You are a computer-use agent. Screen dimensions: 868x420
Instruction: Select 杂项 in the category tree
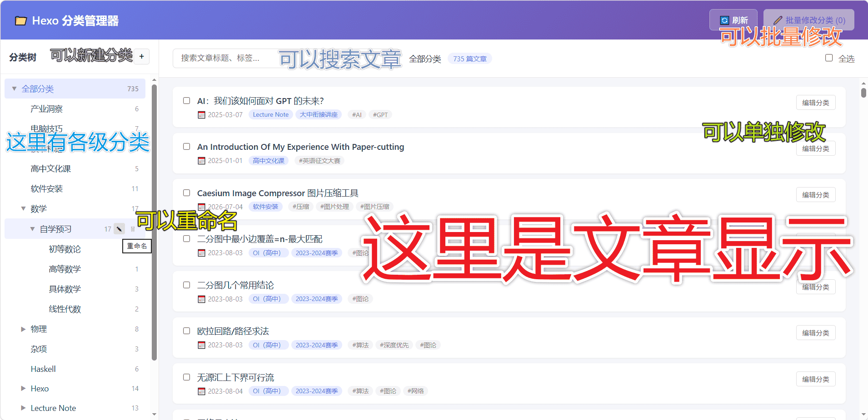tap(75, 349)
